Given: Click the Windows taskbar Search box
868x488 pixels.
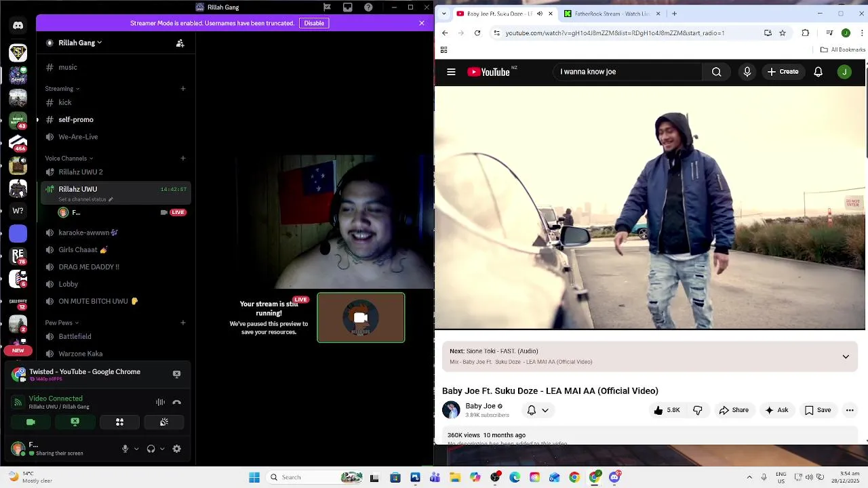Looking at the screenshot, I should [316, 478].
